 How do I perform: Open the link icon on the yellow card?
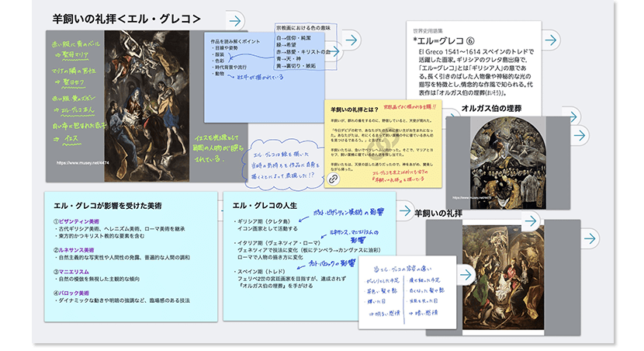tap(333, 179)
